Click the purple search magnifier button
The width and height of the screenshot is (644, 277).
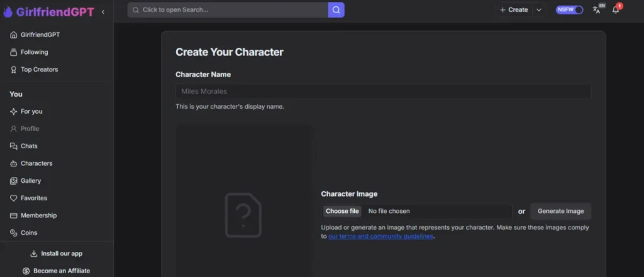[336, 10]
